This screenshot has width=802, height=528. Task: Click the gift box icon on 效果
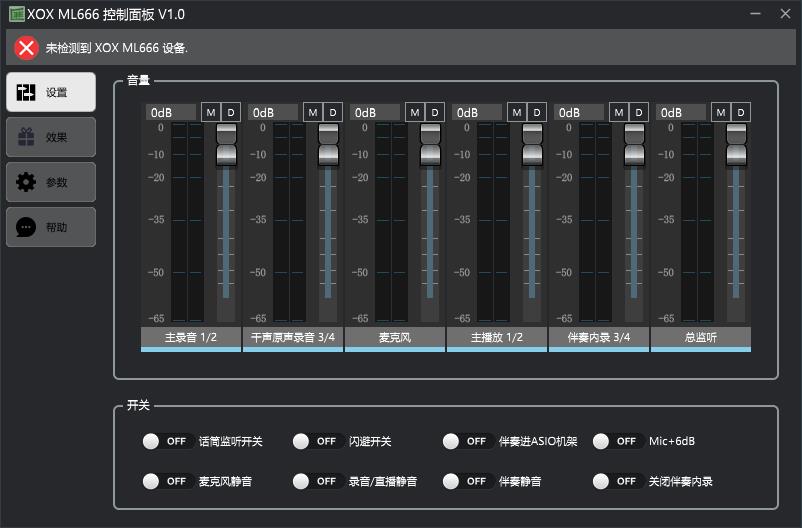(x=26, y=137)
